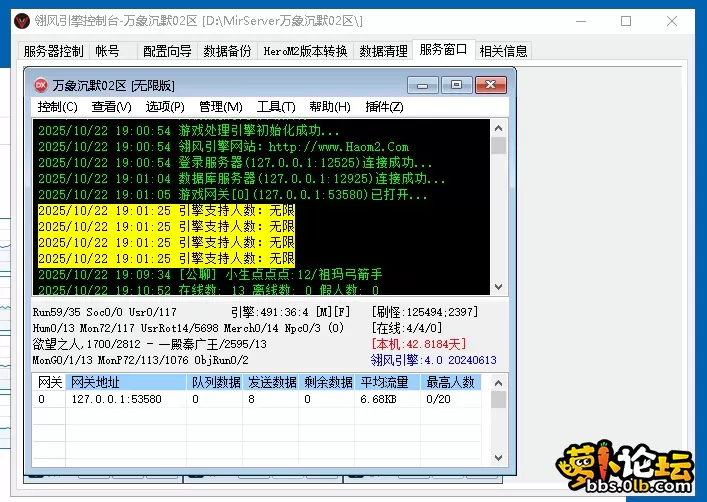Click the red 万象沉默02区 inner window icon
The image size is (707, 502).
coord(41,85)
